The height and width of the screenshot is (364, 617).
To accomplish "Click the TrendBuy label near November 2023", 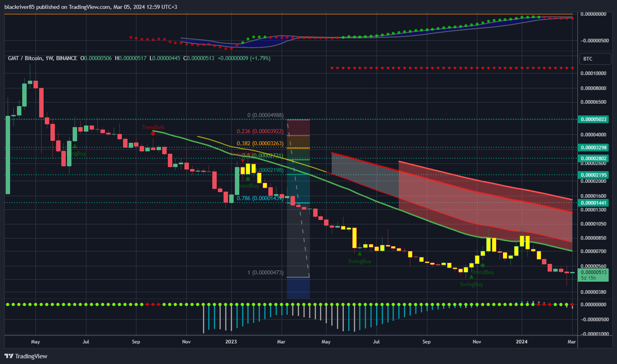I will click(483, 272).
